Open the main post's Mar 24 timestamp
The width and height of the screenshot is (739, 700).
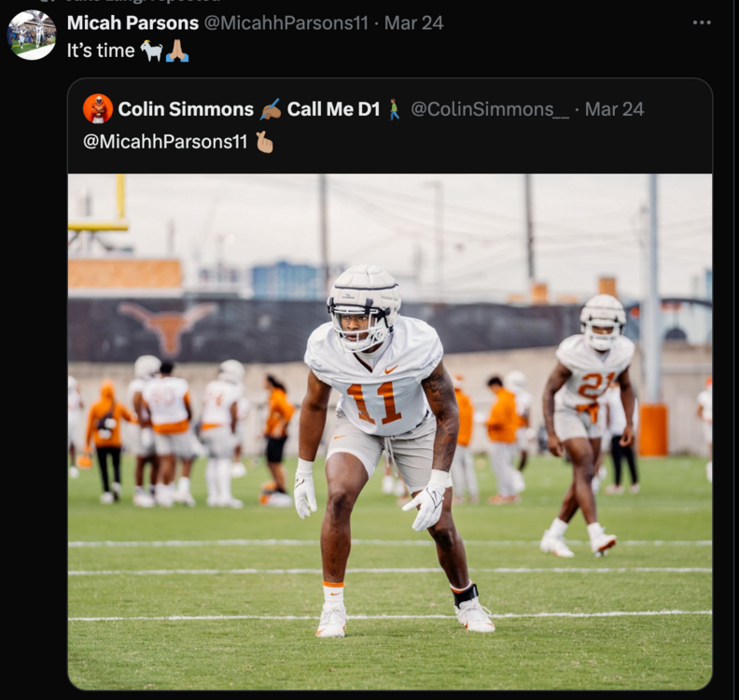(413, 22)
